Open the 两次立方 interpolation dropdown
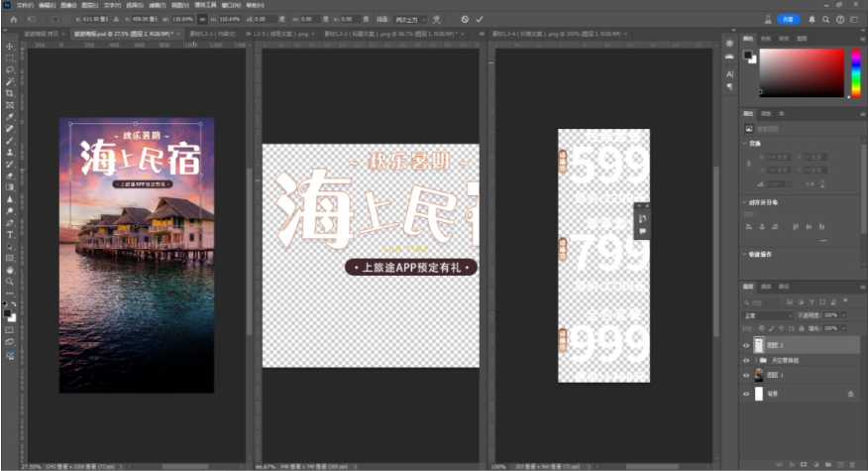 click(409, 19)
